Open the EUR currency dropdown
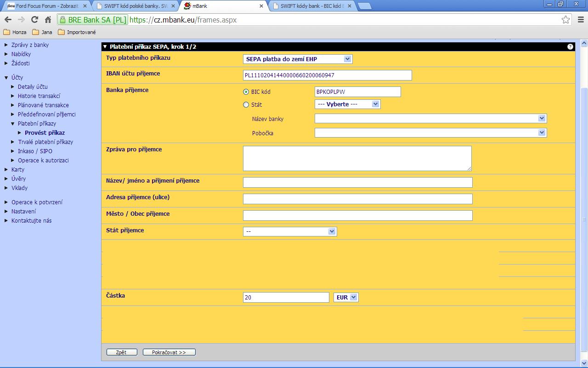The height and width of the screenshot is (368, 588). (x=346, y=298)
